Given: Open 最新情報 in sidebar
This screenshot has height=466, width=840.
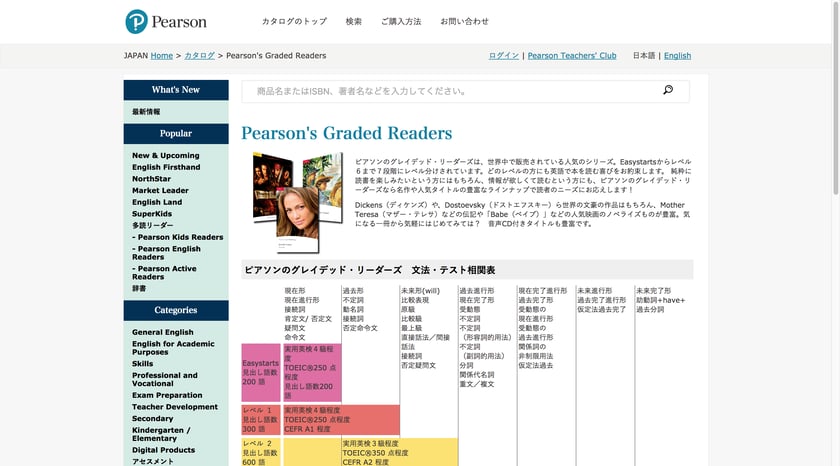Looking at the screenshot, I should point(146,111).
